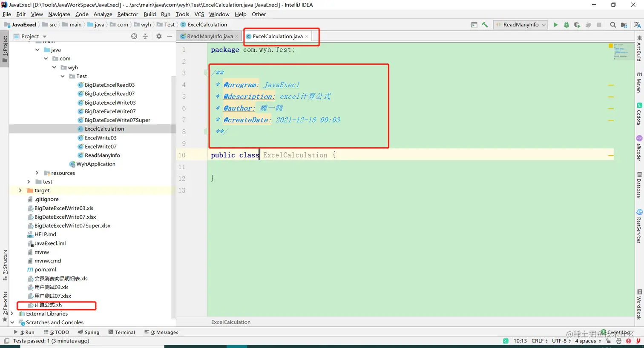Collapse the wyh package node
The width and height of the screenshot is (644, 348).
(54, 68)
